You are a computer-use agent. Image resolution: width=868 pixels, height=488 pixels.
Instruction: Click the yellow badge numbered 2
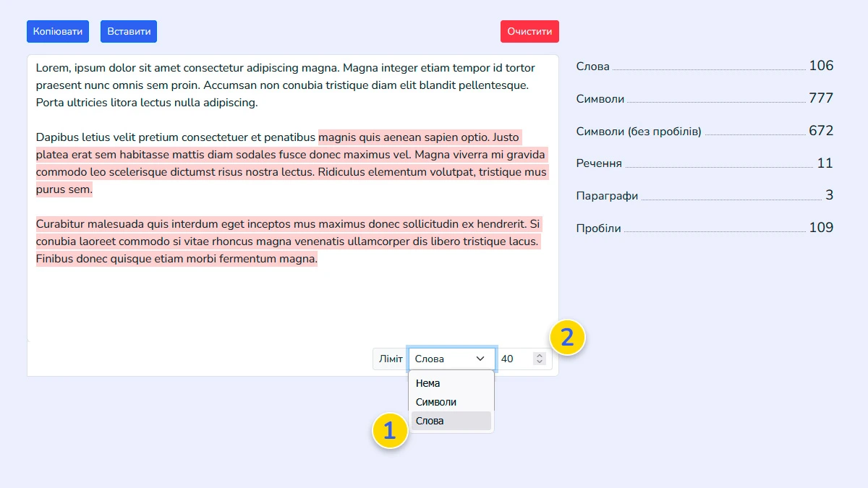tap(567, 338)
